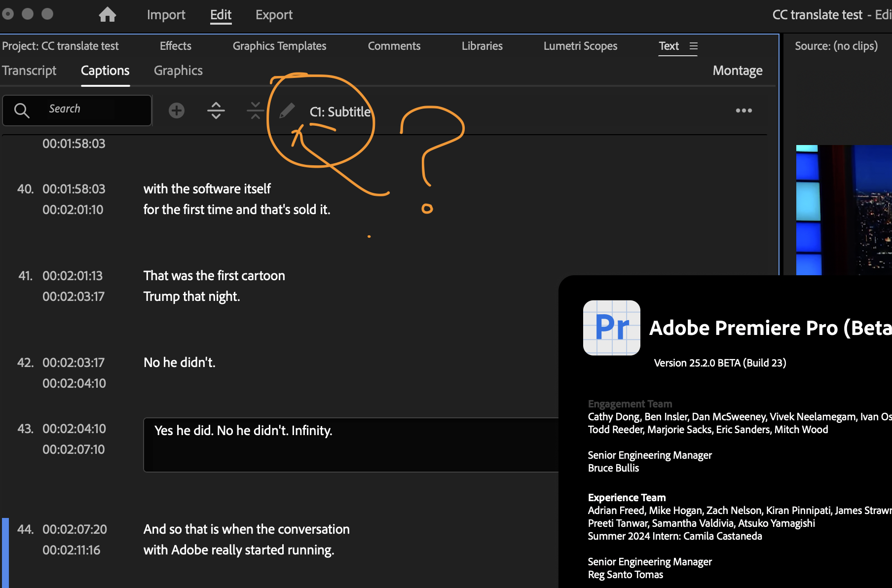
Task: Open the Libraries panel
Action: pos(482,45)
